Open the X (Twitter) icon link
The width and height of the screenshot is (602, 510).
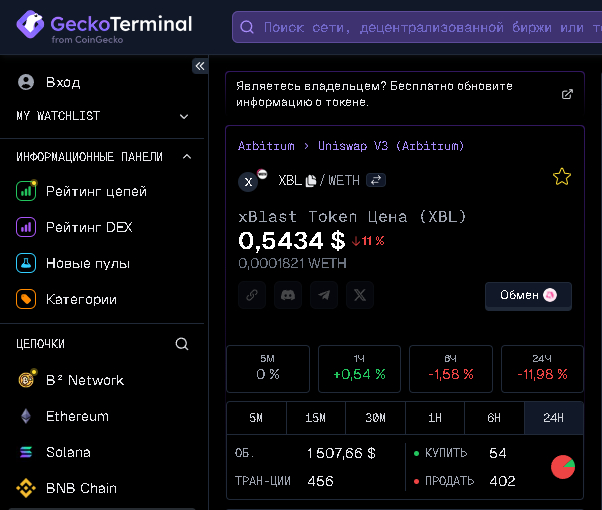tap(360, 295)
